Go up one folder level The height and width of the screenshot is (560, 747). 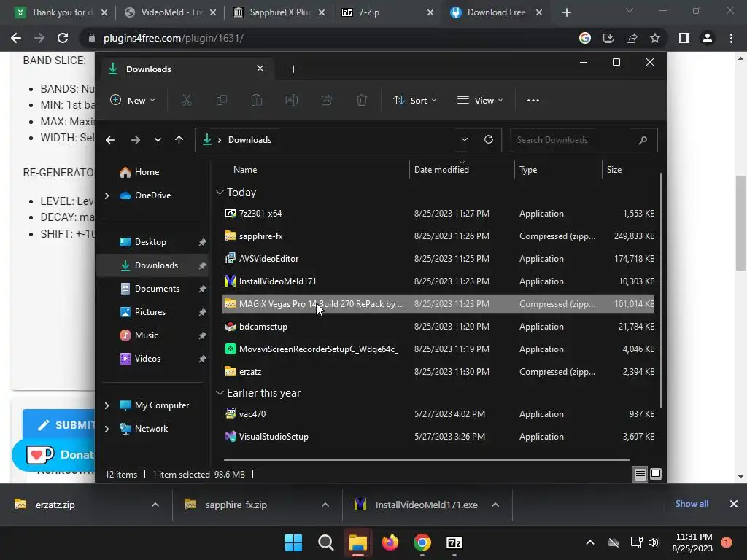pos(179,140)
